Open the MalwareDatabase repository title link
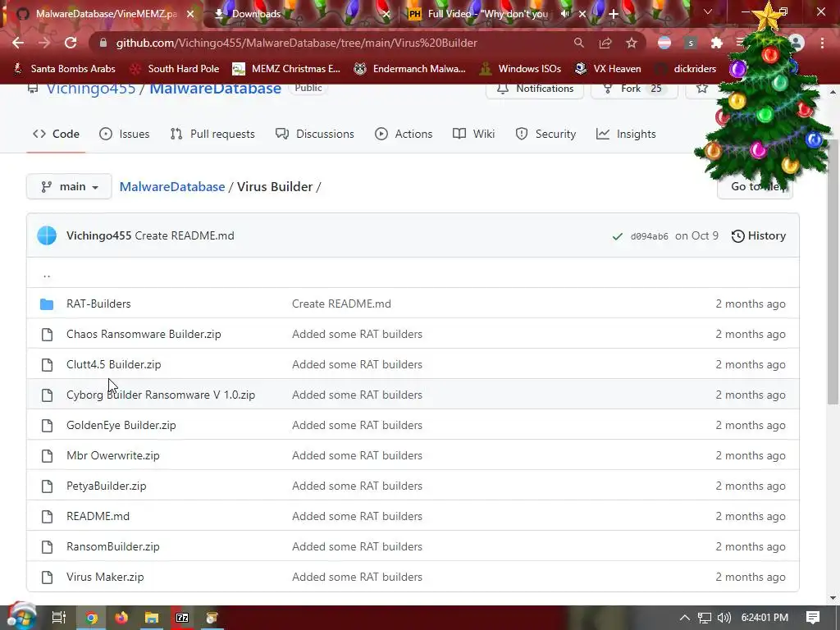 point(215,89)
